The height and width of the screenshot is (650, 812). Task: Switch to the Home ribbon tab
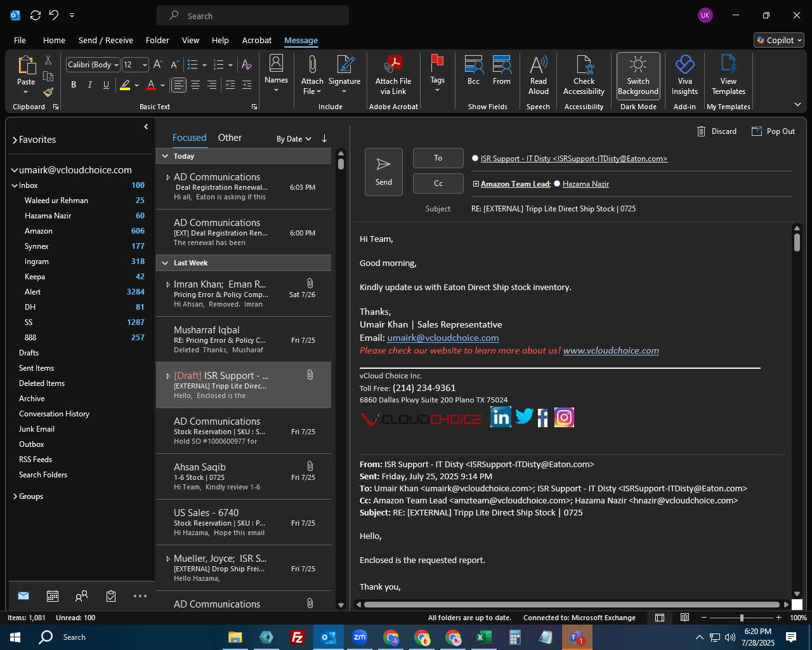(54, 40)
